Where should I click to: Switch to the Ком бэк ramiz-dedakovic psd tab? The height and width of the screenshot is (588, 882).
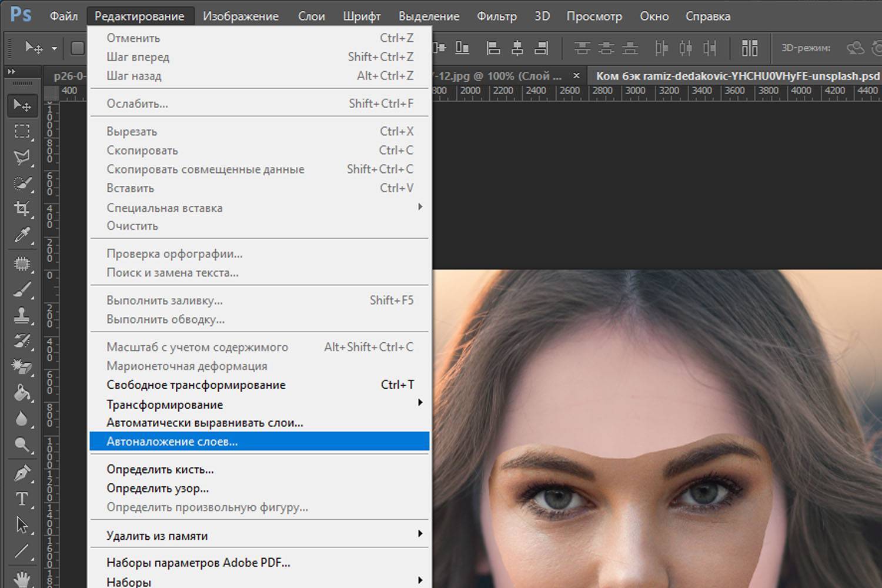point(737,76)
